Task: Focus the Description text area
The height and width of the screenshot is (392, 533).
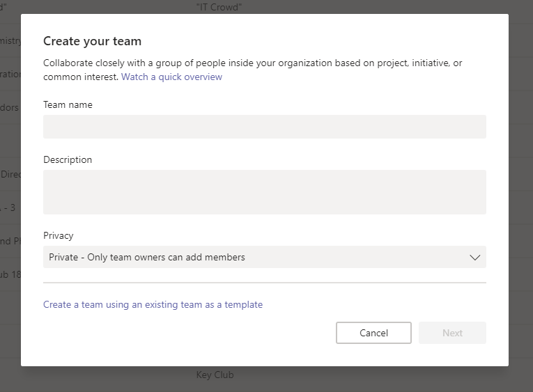Action: [x=264, y=191]
